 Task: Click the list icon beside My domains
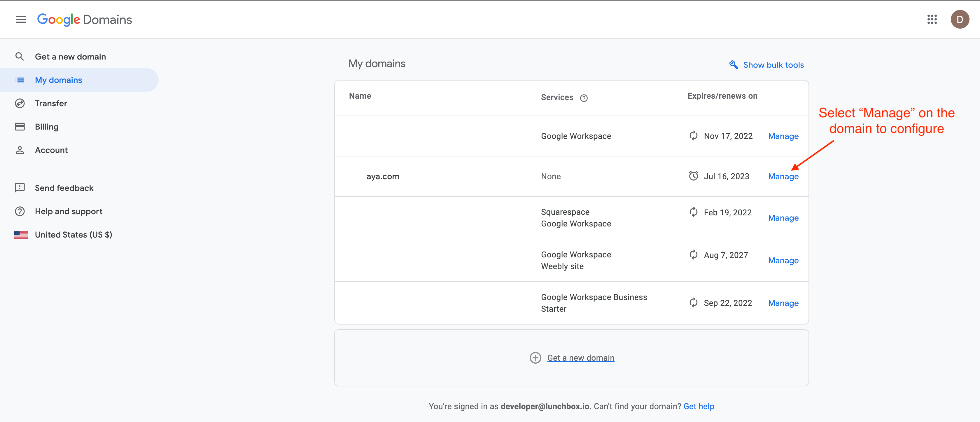pos(20,80)
